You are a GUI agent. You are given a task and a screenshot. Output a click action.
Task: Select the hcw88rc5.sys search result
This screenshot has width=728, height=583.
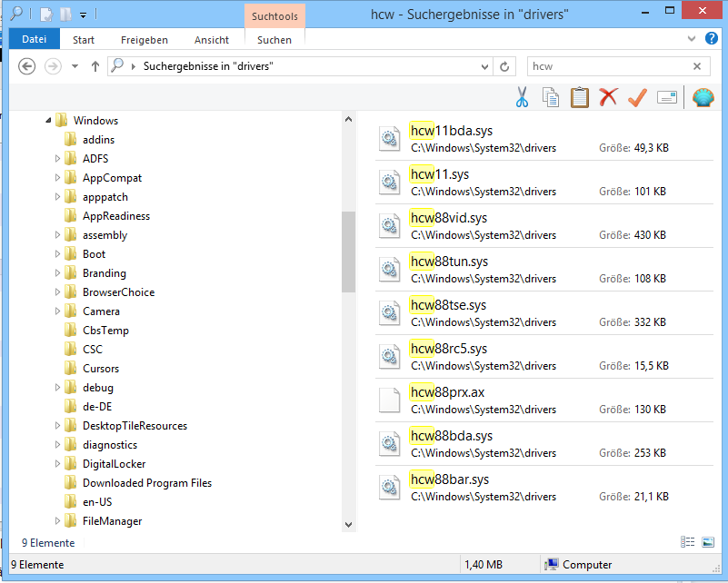pos(544,357)
